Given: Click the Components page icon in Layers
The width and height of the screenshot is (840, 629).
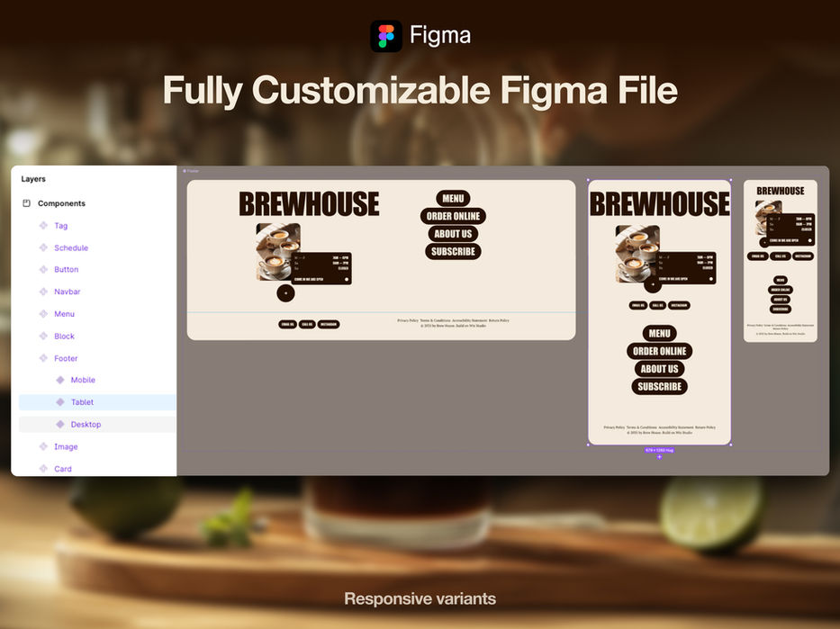Looking at the screenshot, I should click(x=26, y=202).
